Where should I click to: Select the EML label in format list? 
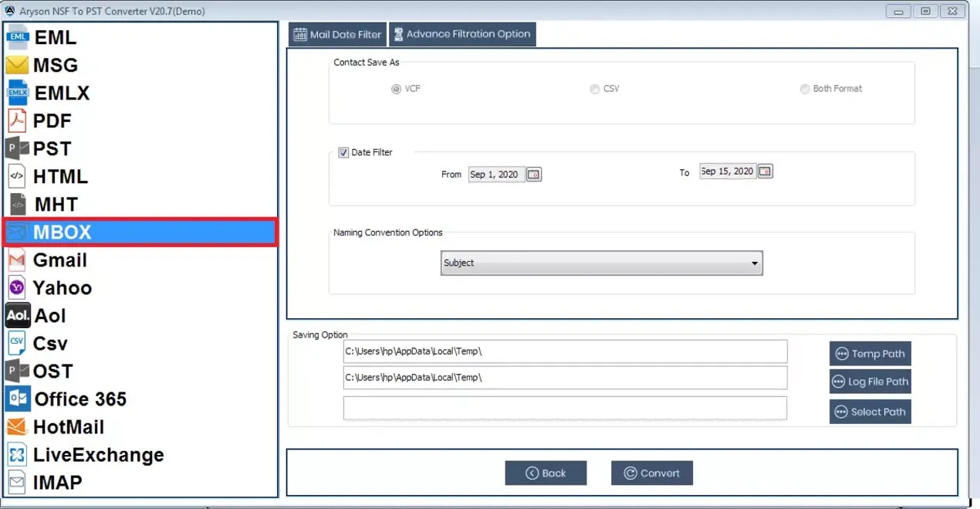coord(56,37)
